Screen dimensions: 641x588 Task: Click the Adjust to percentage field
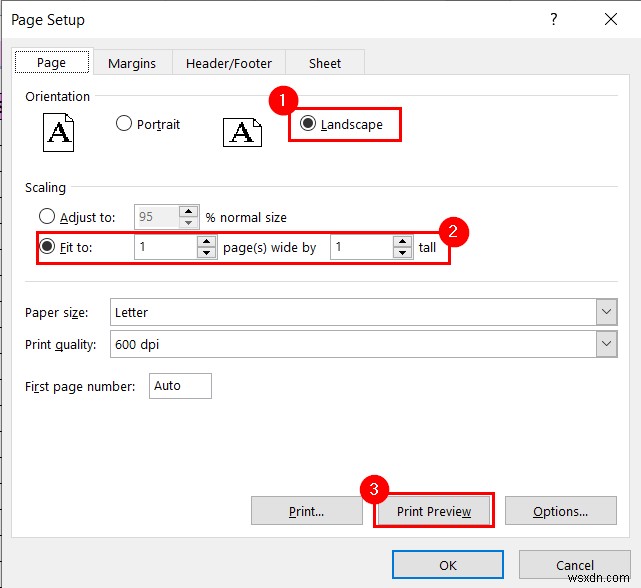(x=157, y=217)
